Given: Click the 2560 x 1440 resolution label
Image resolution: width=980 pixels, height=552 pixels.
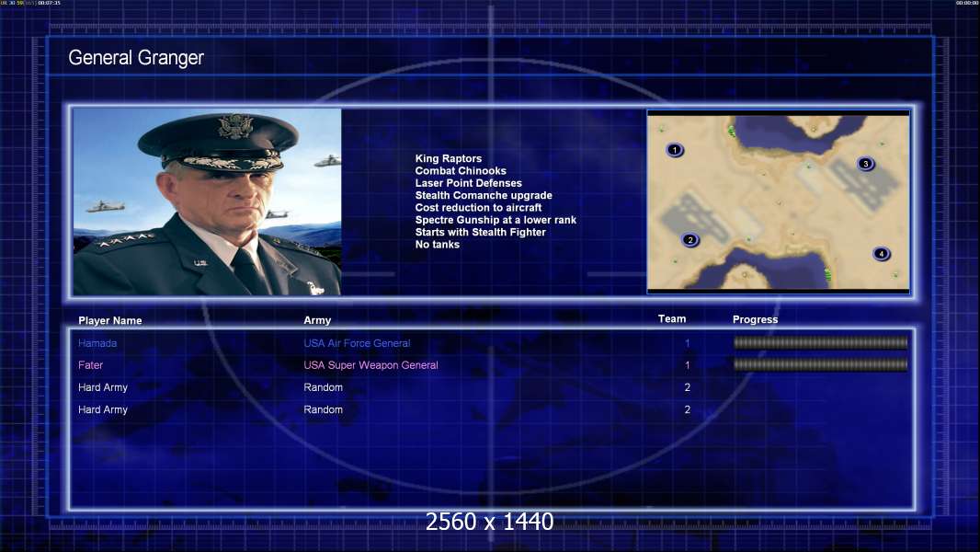Looking at the screenshot, I should (489, 522).
